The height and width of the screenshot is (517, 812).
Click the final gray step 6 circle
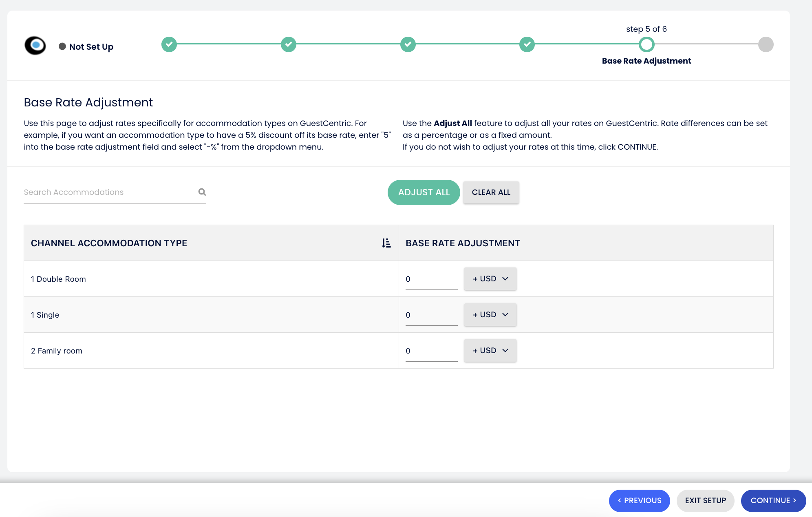766,44
